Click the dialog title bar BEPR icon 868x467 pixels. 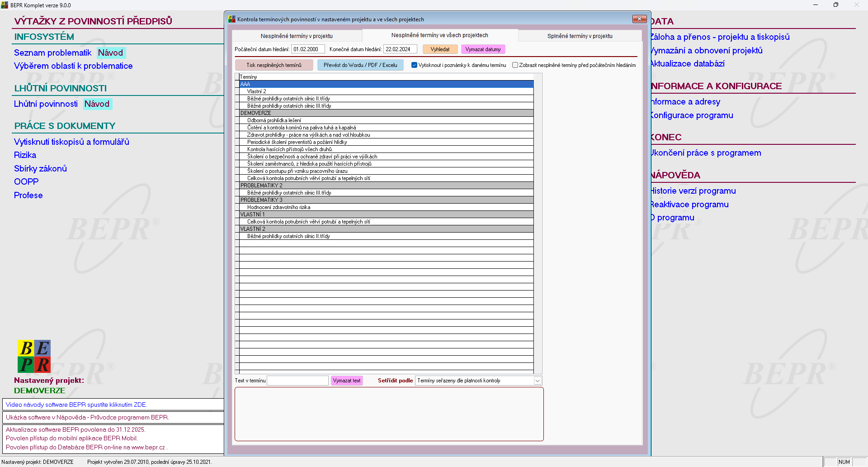click(x=232, y=19)
